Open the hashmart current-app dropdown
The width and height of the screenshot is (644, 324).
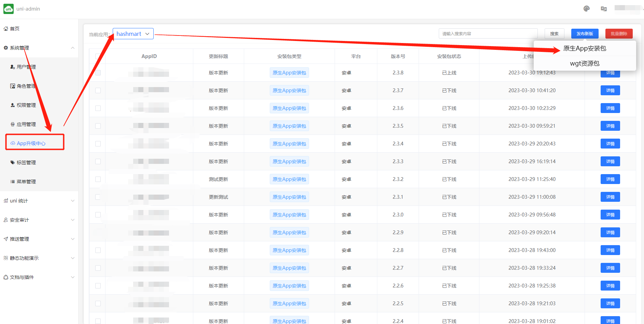133,34
